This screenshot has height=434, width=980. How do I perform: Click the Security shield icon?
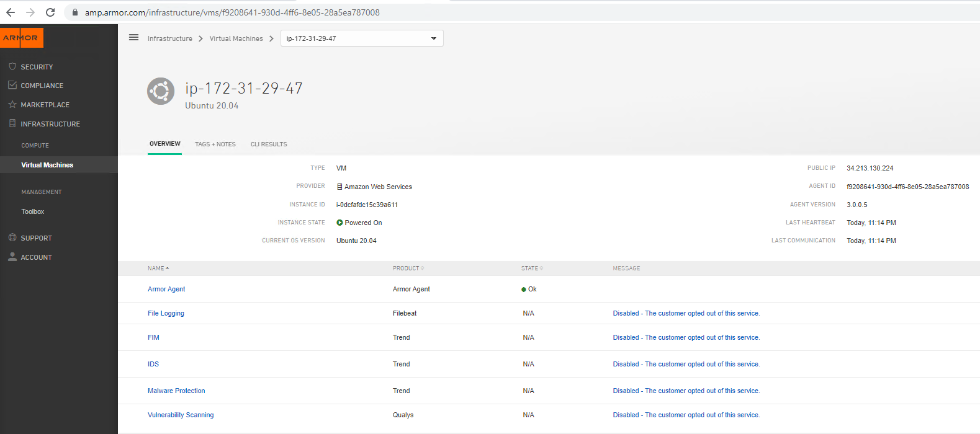point(12,66)
